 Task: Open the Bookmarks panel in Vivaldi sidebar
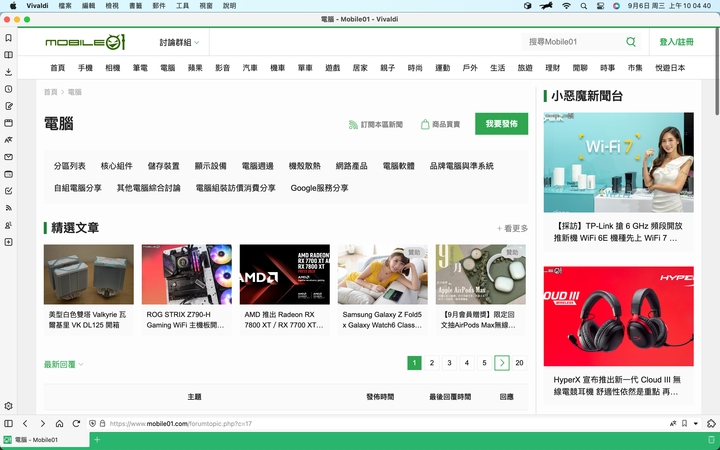[8, 38]
